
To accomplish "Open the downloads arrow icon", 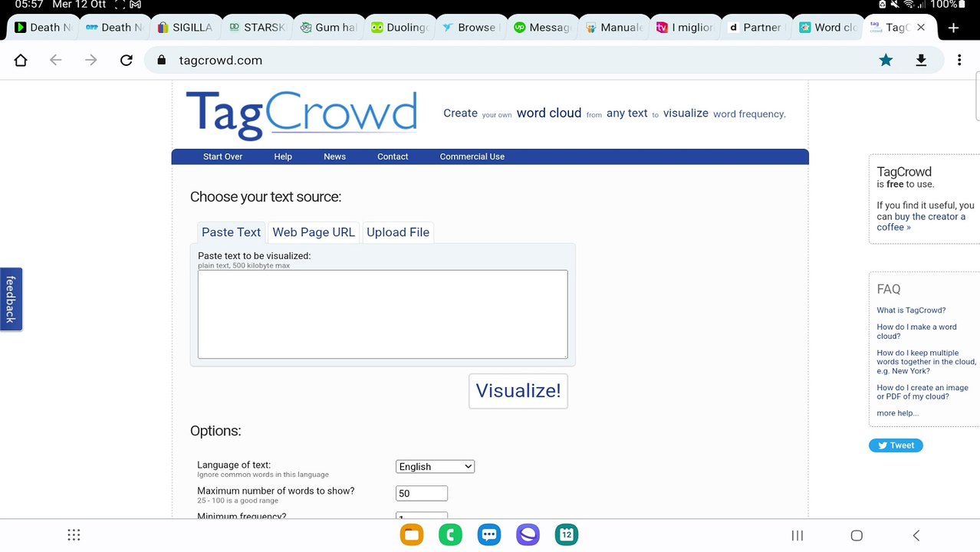I will [921, 60].
